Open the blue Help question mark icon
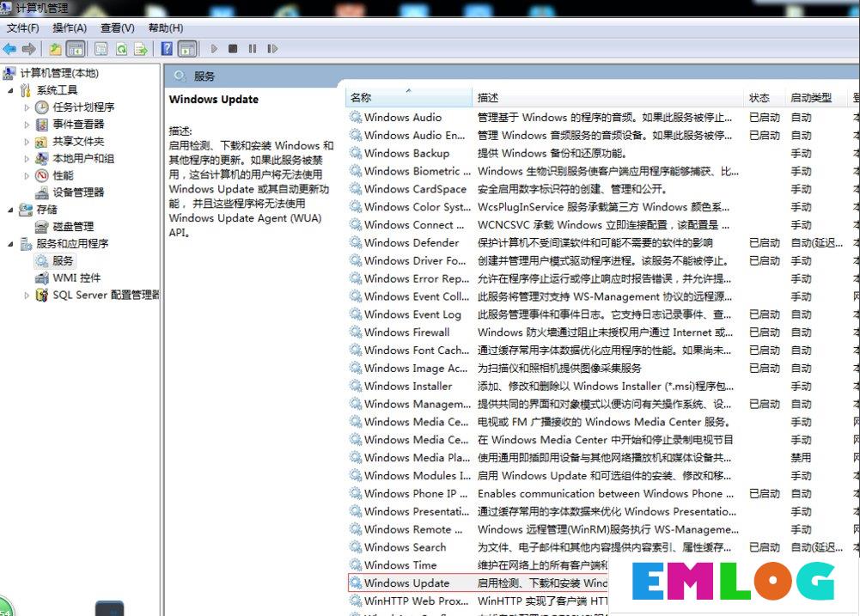Viewport: 860px width, 616px height. (x=167, y=49)
